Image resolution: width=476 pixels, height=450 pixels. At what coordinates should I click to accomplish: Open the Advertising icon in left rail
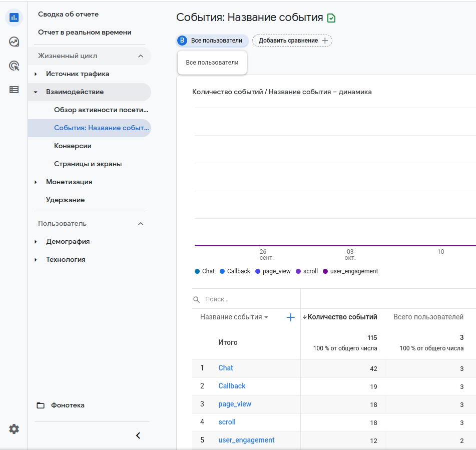coord(14,66)
